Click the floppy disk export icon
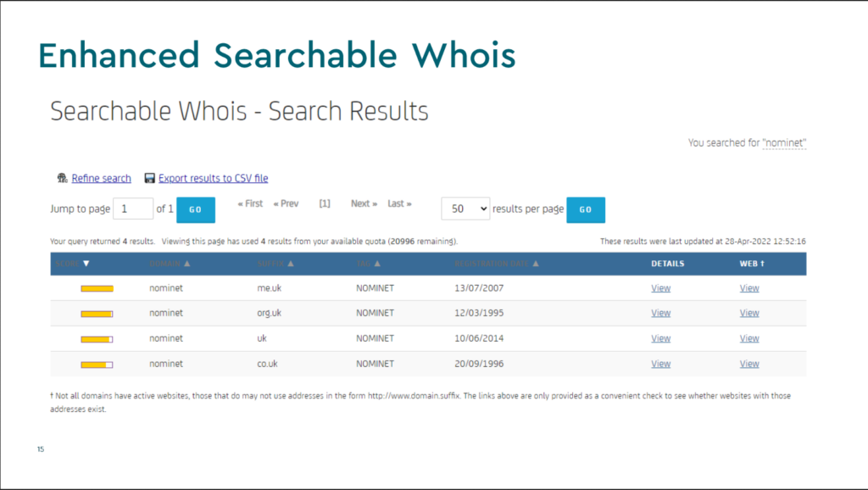This screenshot has width=868, height=490. pos(150,178)
